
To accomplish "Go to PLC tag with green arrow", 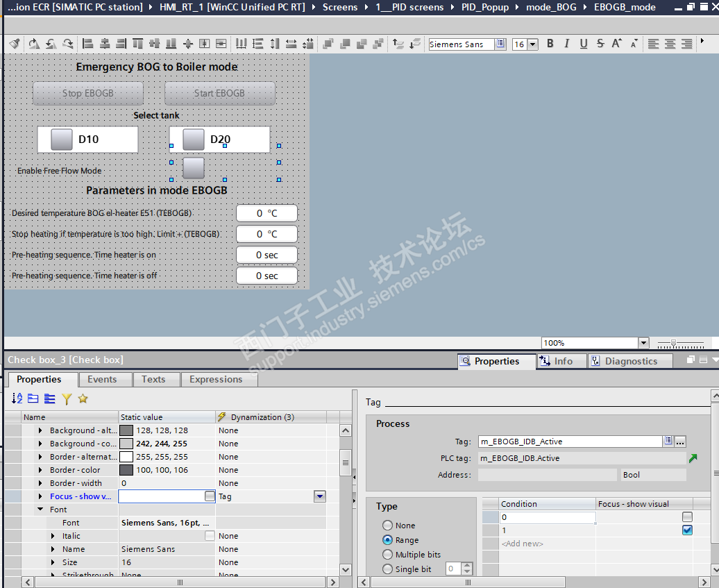I will [x=693, y=457].
